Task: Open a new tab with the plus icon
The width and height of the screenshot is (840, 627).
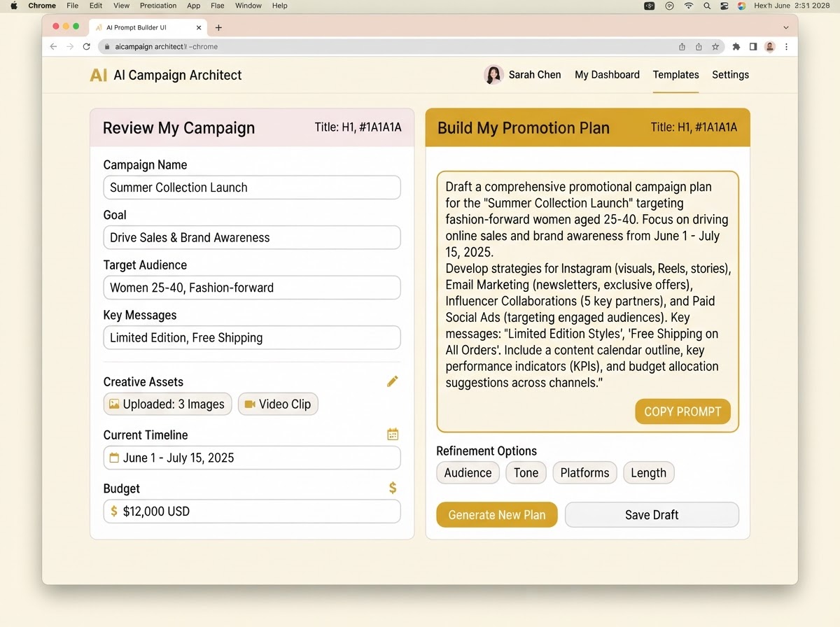Action: (218, 28)
